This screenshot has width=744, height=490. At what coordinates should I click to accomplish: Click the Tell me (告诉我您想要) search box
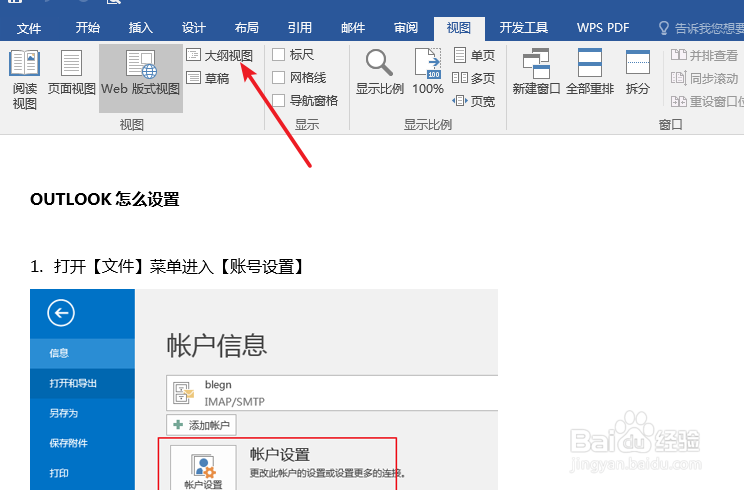click(x=702, y=28)
